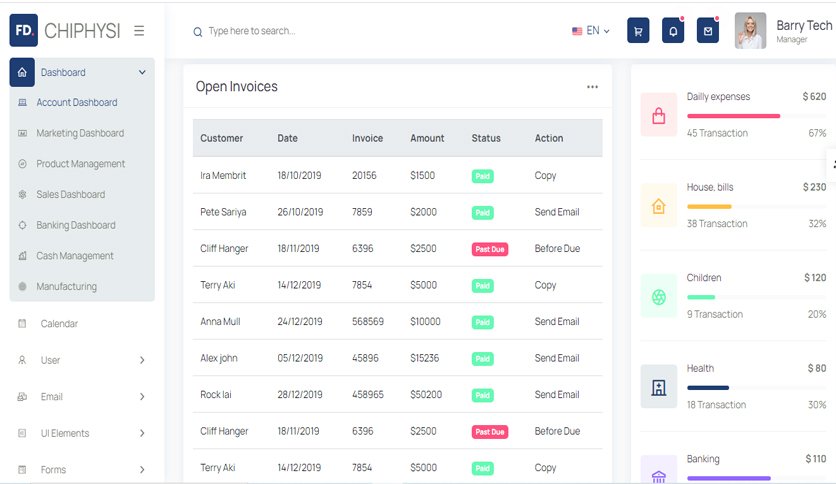Click the Amount column header
This screenshot has width=836, height=484.
click(427, 138)
